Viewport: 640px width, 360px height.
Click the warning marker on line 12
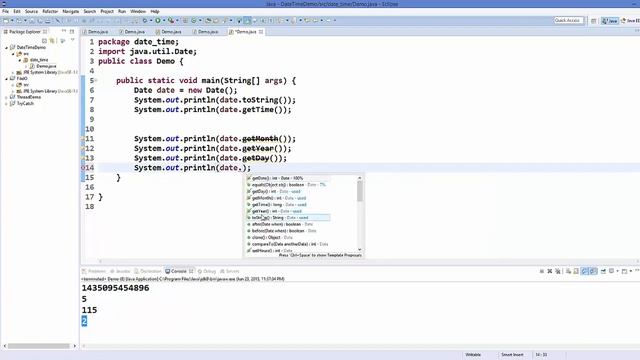coord(83,149)
